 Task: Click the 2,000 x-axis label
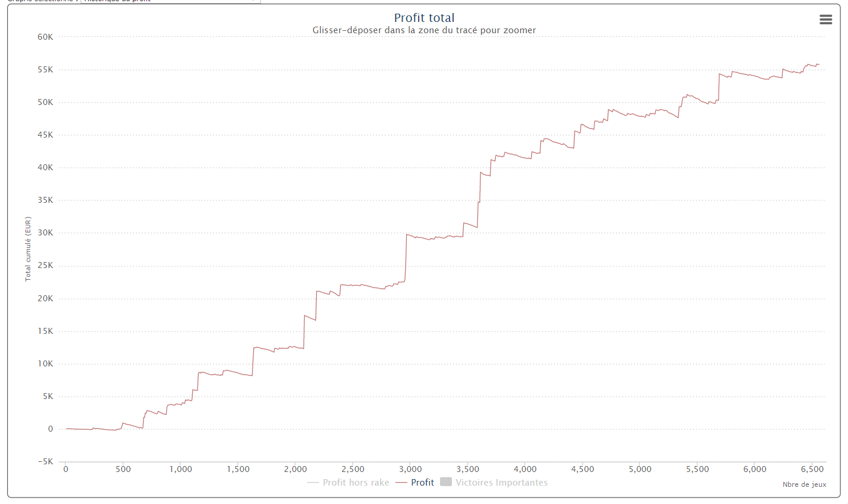coord(295,469)
